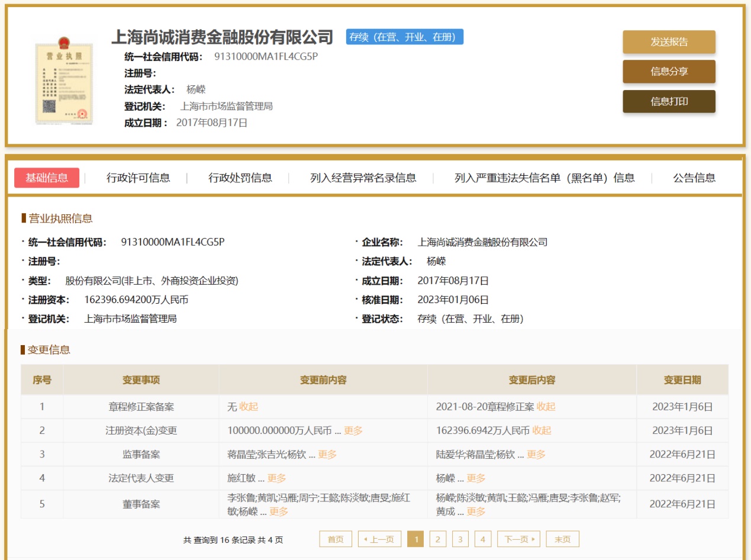Open the 行政处罚信息 tab
The image size is (751, 560).
240,178
